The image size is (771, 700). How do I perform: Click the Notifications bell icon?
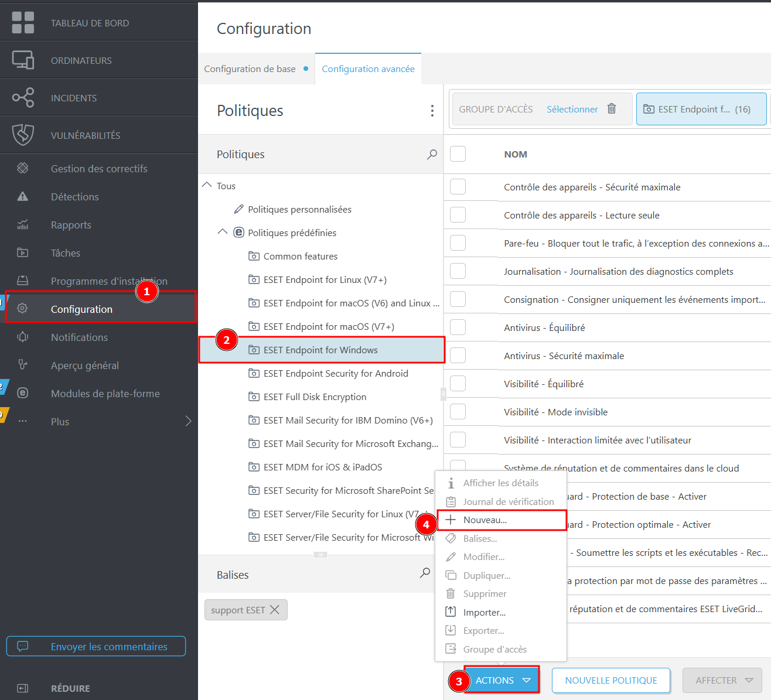tap(23, 337)
